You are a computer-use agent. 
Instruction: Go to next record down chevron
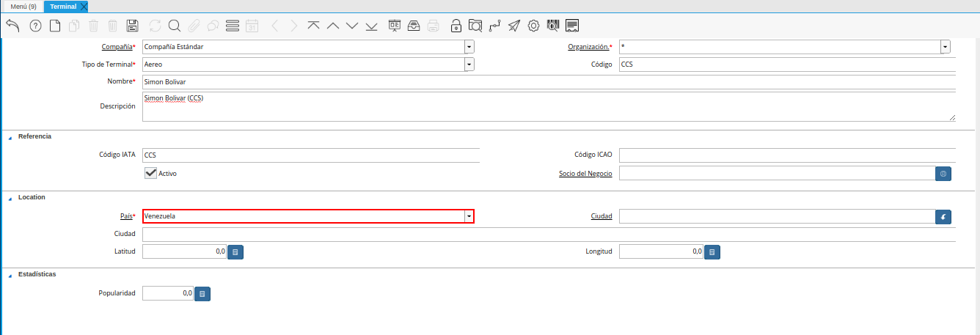(352, 26)
